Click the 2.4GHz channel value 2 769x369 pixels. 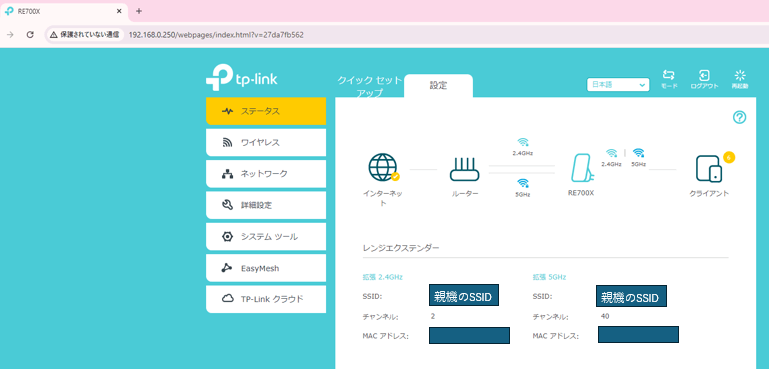click(433, 316)
